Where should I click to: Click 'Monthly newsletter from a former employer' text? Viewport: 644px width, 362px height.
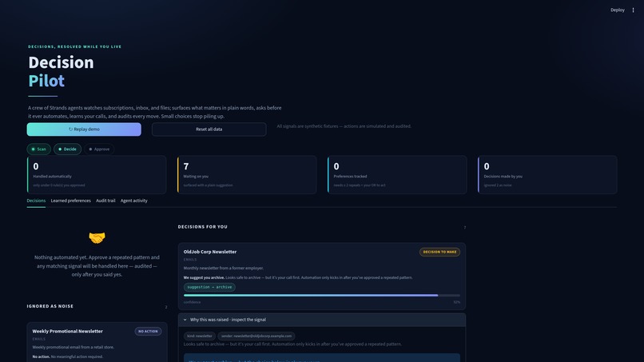point(224,268)
